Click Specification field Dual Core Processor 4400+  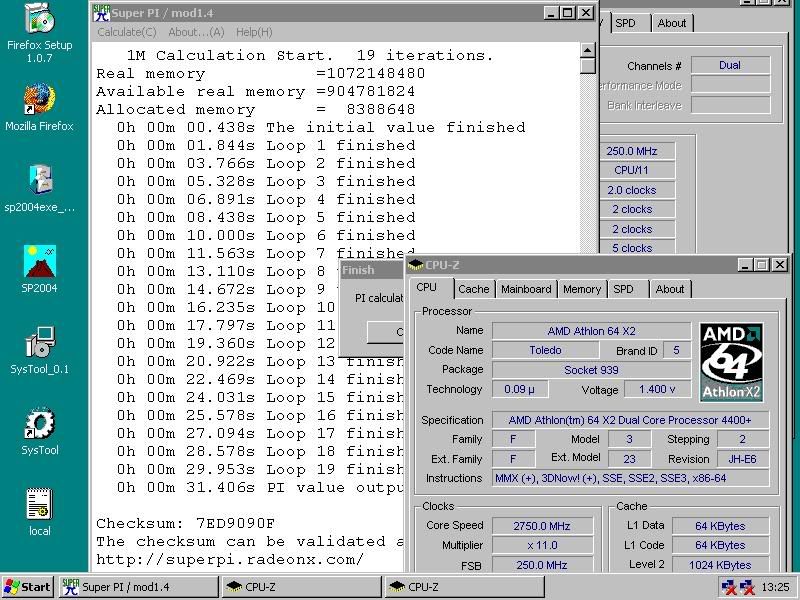click(x=630, y=420)
